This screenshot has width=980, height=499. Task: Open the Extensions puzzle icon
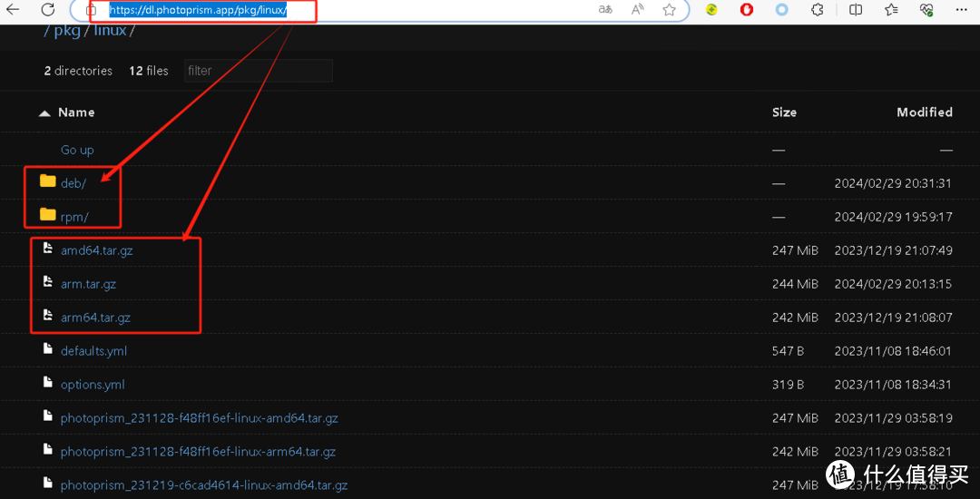coord(817,9)
